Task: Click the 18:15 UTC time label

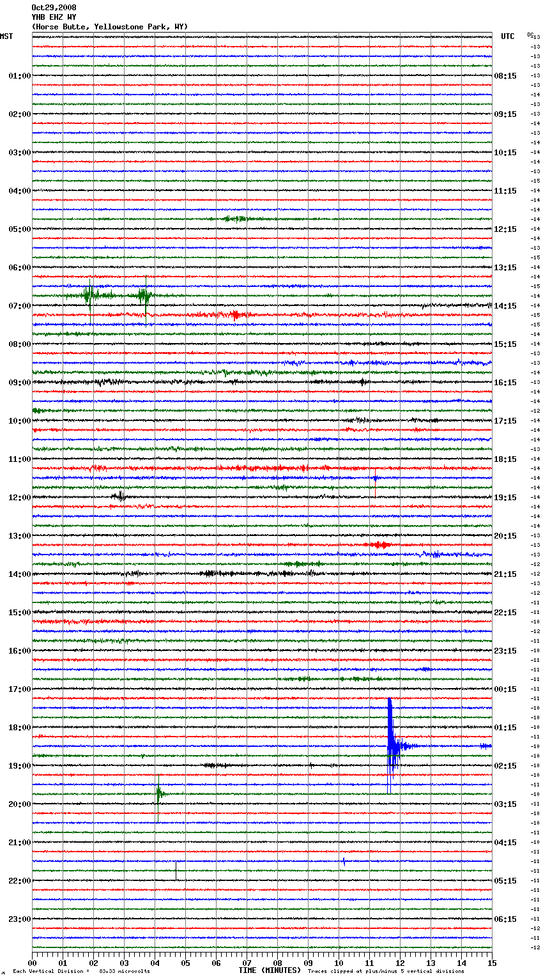Action: (505, 459)
